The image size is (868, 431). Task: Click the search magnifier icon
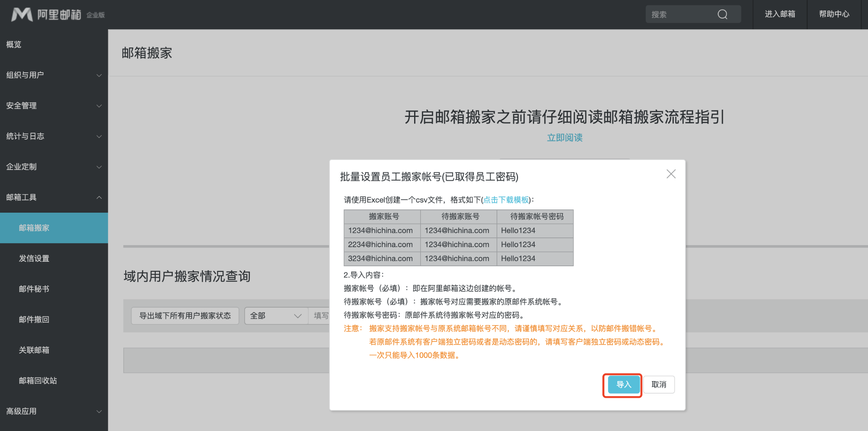click(722, 14)
